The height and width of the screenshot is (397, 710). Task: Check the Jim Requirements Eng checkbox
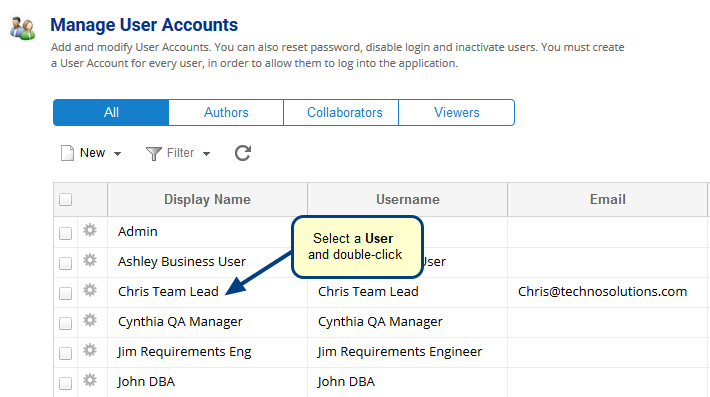66,353
